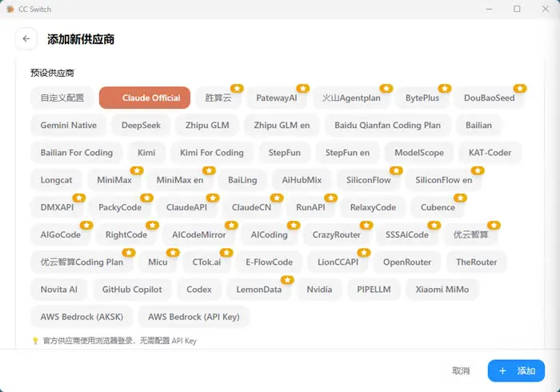Select the RightCode preset
This screenshot has height=392, width=560.
pyautogui.click(x=126, y=234)
